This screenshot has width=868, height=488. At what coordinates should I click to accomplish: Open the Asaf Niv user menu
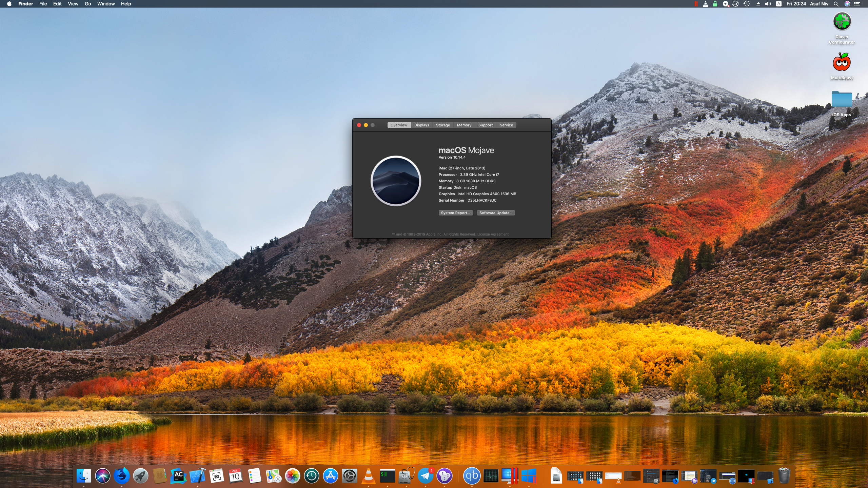[x=819, y=4]
